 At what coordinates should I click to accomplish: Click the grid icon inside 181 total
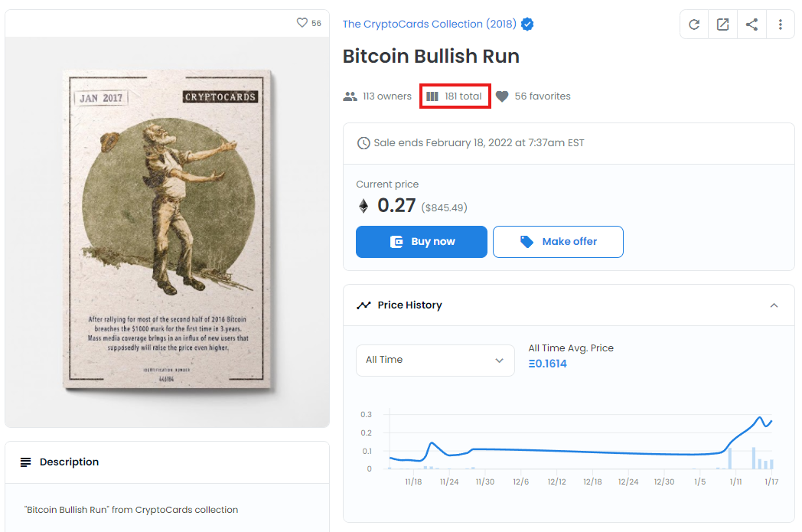(x=433, y=96)
